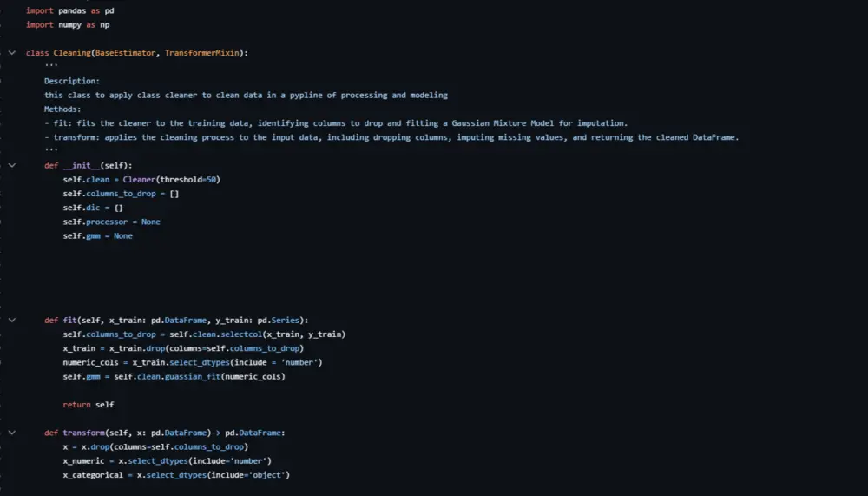Click the 'self.dic = {}' line

tap(93, 208)
